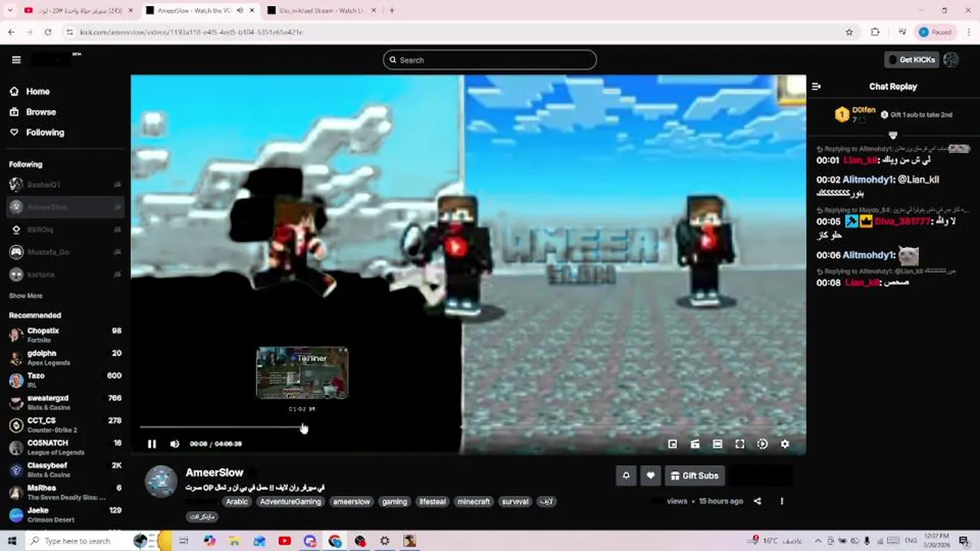Open AmeerSlow channel avatar
The image size is (980, 551).
click(x=161, y=481)
